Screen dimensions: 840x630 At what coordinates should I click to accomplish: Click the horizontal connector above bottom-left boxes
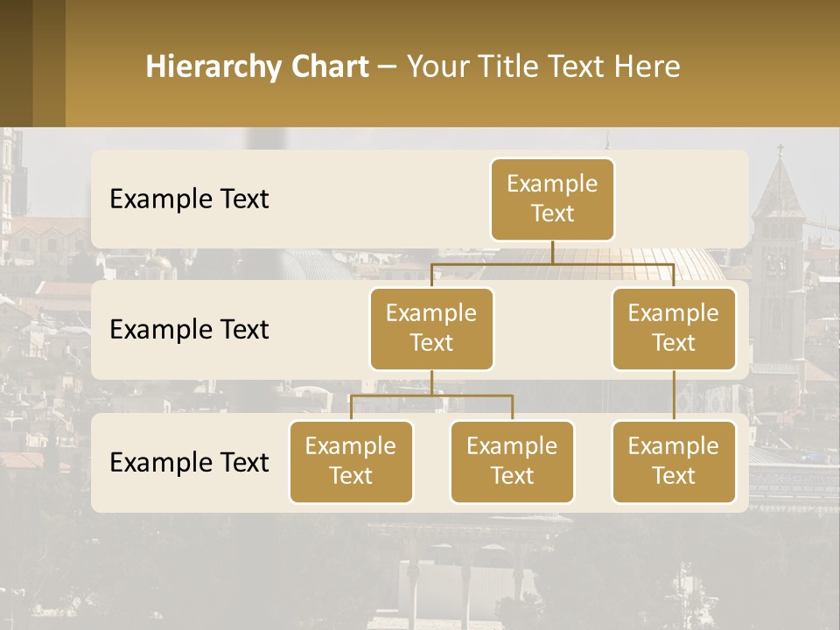(431, 395)
